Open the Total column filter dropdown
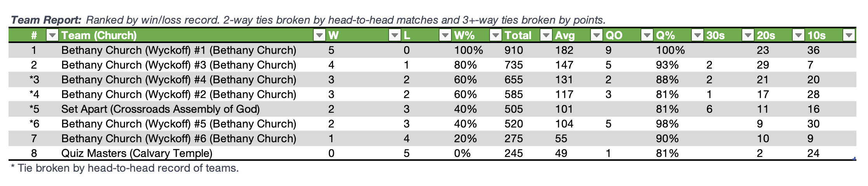Screen dimensions: 868x186 (x=546, y=36)
